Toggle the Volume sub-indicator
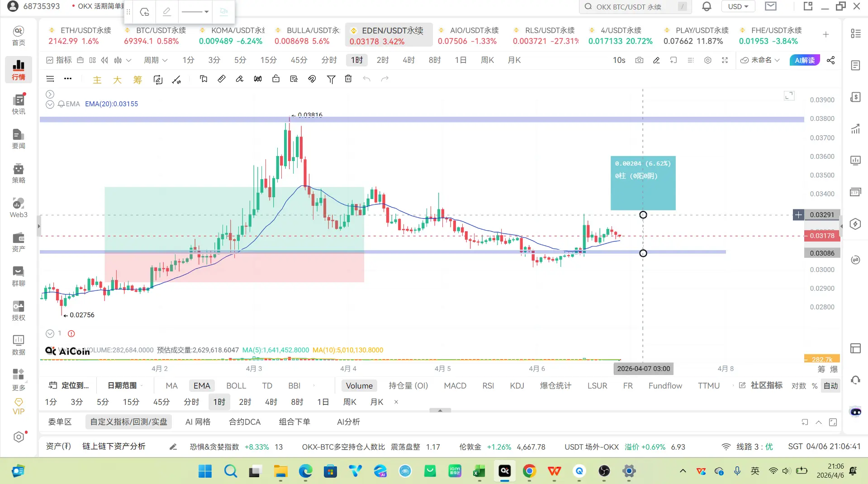This screenshot has width=868, height=484. [x=359, y=386]
